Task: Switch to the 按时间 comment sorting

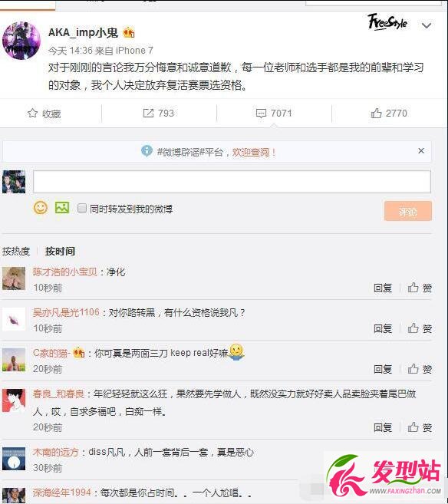Action: (x=60, y=252)
